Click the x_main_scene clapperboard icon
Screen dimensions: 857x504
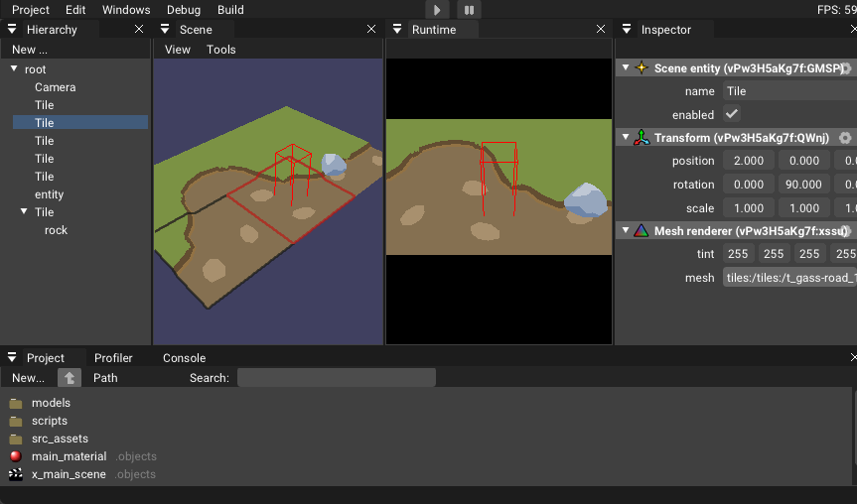pyautogui.click(x=16, y=474)
